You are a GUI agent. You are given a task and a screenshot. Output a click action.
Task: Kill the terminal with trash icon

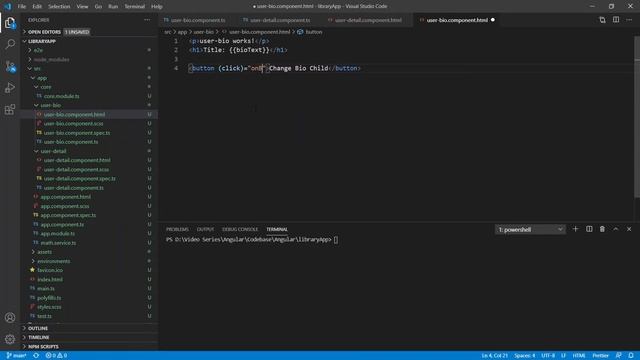click(602, 229)
